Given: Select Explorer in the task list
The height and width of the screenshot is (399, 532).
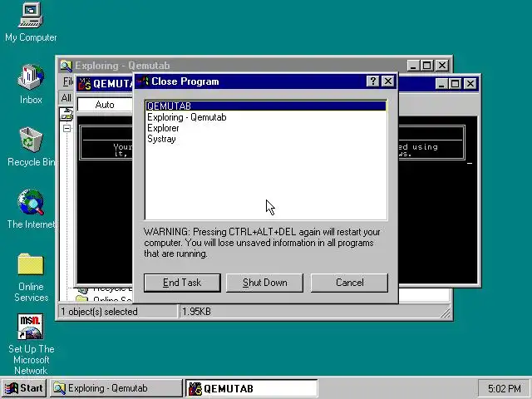Looking at the screenshot, I should coord(266,128).
